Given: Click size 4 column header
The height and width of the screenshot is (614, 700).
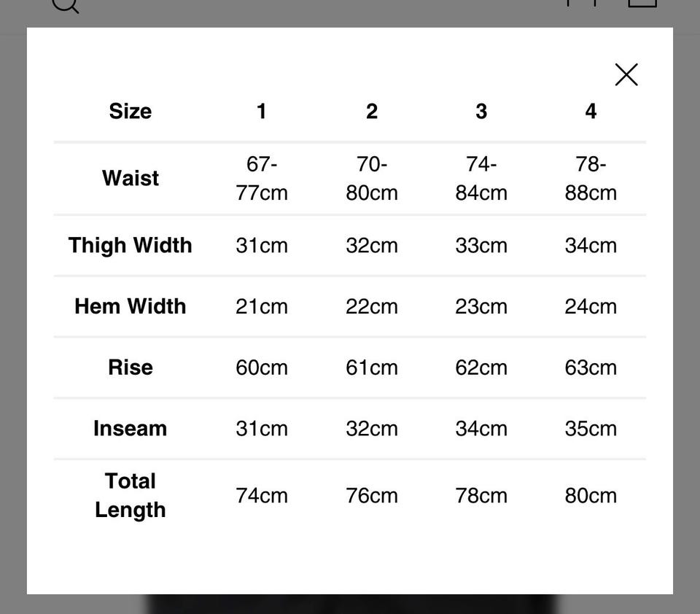Looking at the screenshot, I should tap(591, 111).
